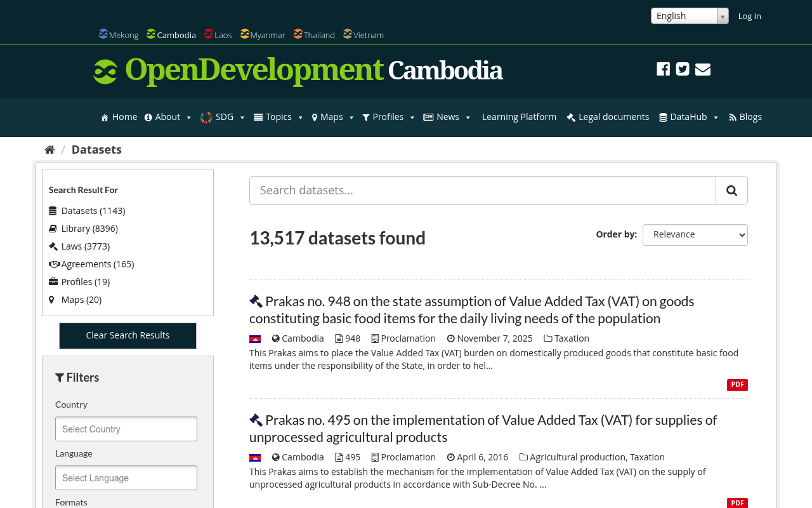
Task: Expand the Topics menu arrow
Action: [x=301, y=117]
